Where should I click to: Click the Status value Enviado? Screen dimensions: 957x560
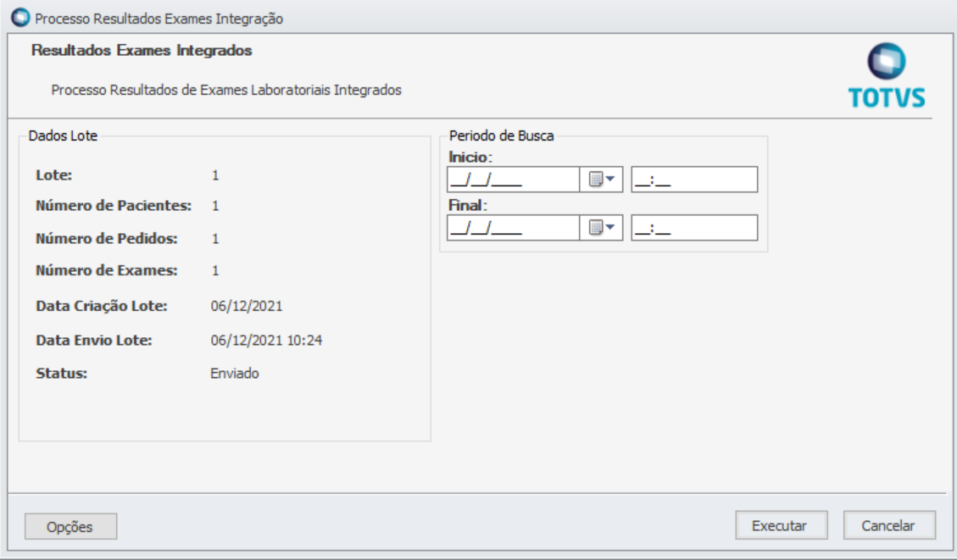coord(234,374)
